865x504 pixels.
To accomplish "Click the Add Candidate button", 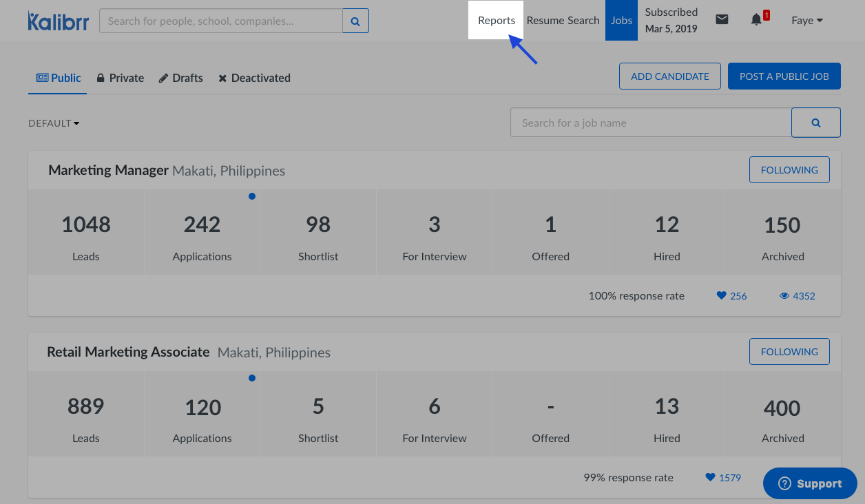I will 669,76.
